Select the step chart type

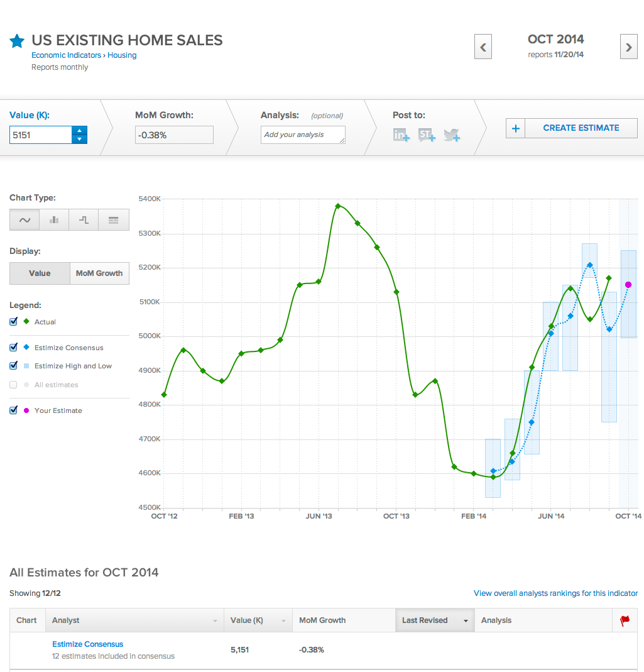tap(84, 219)
